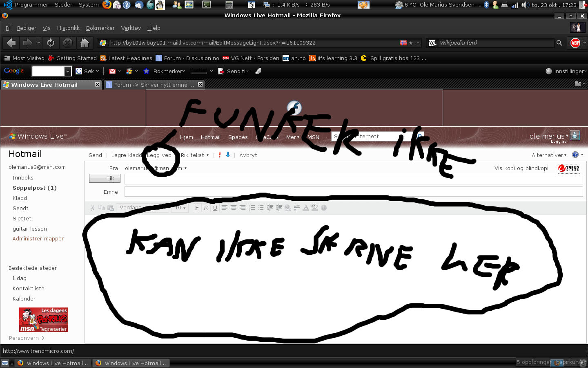Viewport: 588px width, 368px height.
Task: Open the Administrer mapper link
Action: point(38,238)
